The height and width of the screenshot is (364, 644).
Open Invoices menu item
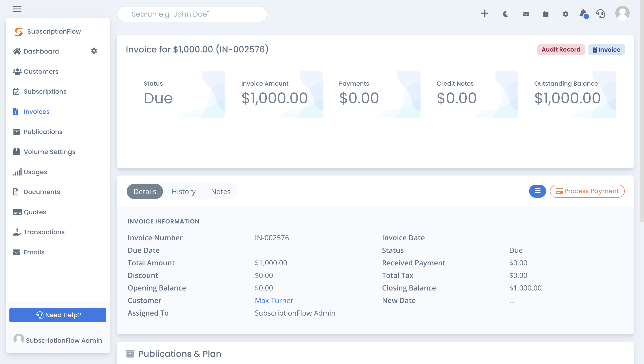[36, 112]
